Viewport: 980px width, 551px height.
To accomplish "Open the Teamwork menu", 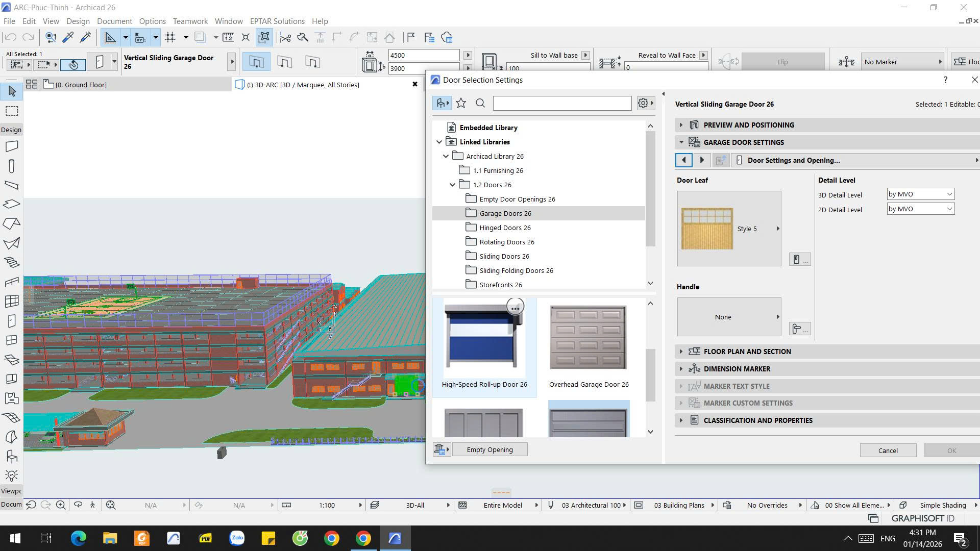I will click(x=190, y=21).
